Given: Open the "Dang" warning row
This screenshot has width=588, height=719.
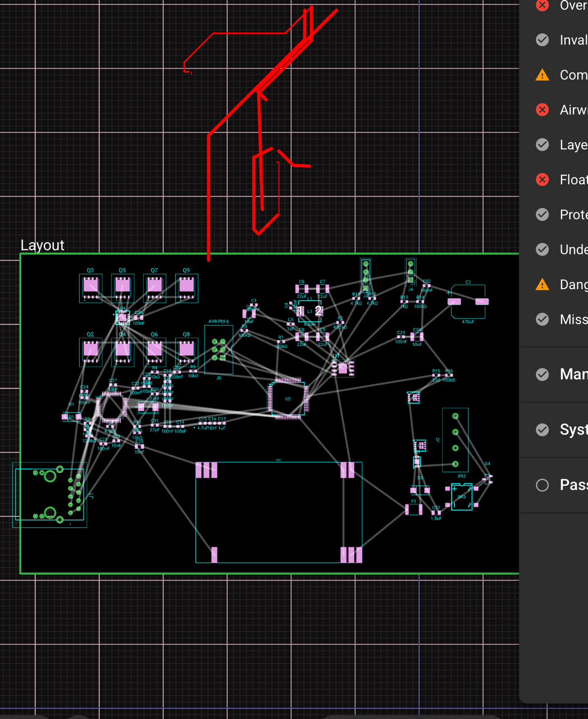Looking at the screenshot, I should tap(554, 284).
